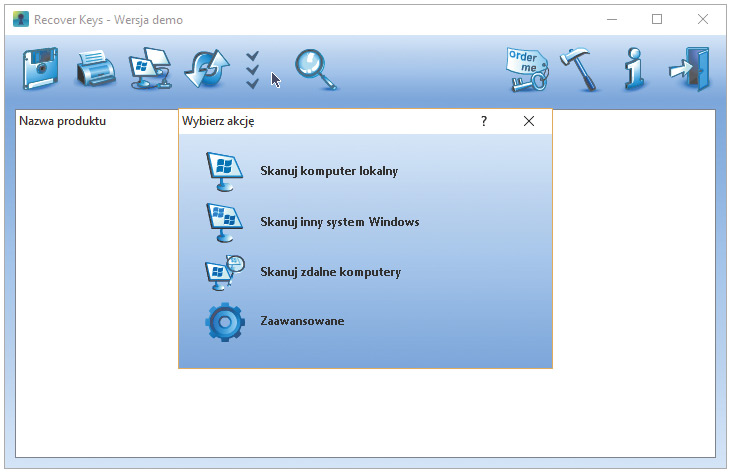Choose 'Skanuj inny system Windows'
The image size is (734, 473).
pos(339,222)
